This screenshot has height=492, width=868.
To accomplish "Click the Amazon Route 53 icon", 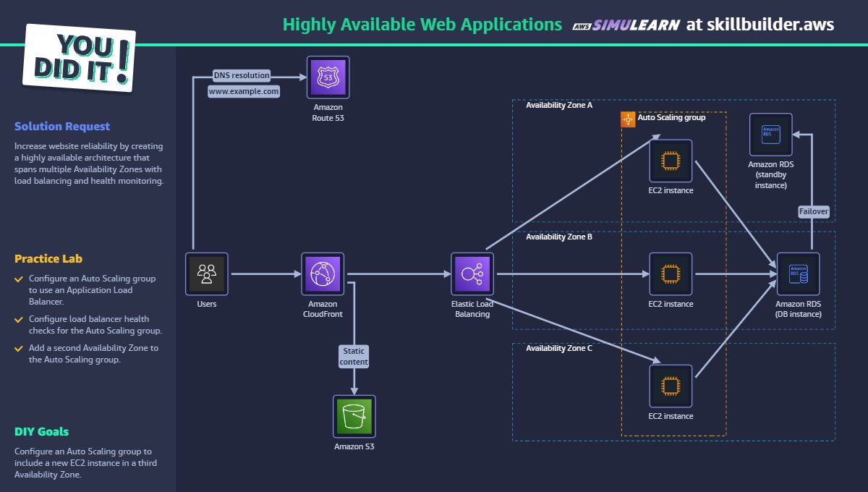I will tap(328, 77).
